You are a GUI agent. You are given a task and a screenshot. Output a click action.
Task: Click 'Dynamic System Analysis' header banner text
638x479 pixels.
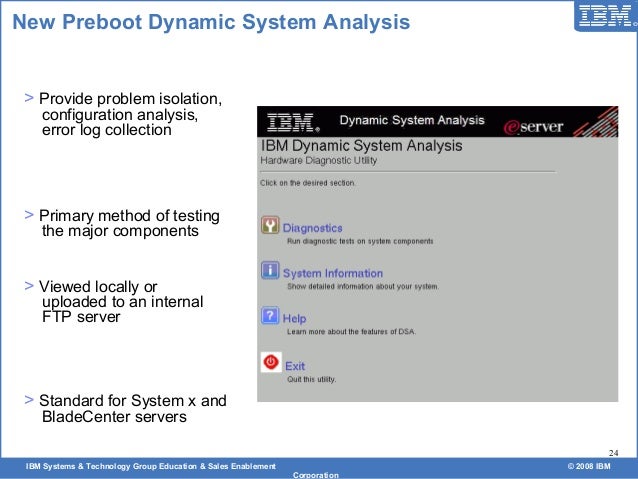point(412,120)
